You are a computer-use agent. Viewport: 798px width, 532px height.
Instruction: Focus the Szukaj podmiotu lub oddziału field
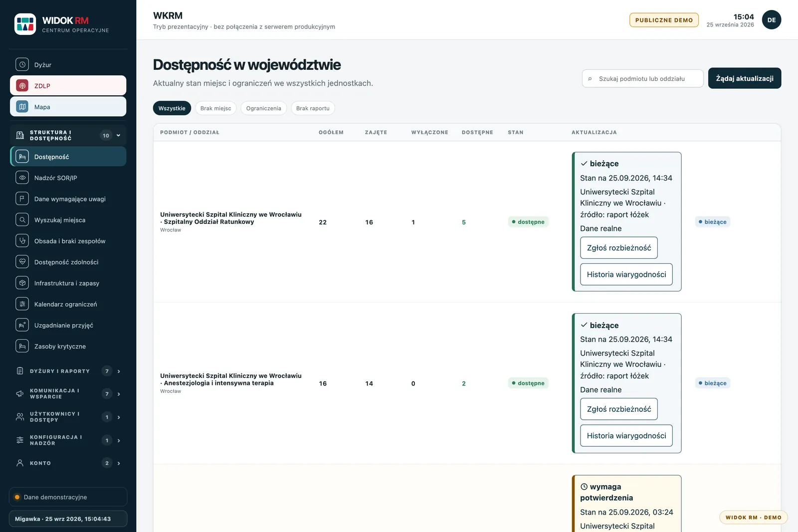point(642,78)
